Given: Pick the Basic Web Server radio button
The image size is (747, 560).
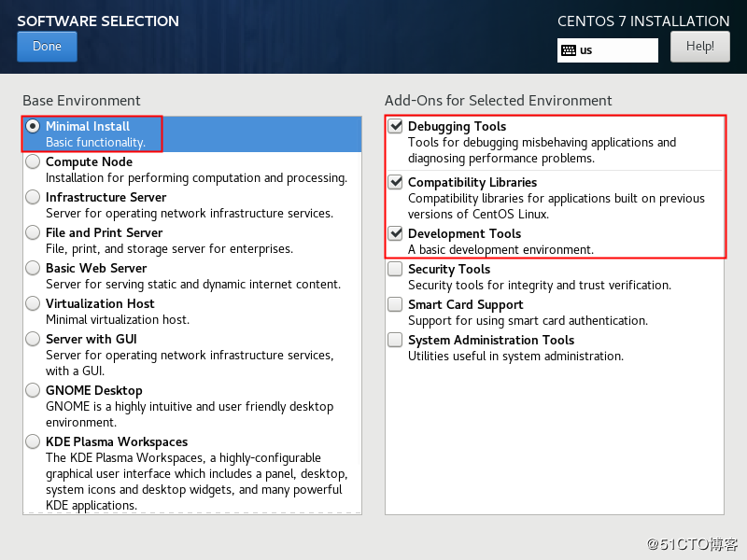Looking at the screenshot, I should click(33, 268).
